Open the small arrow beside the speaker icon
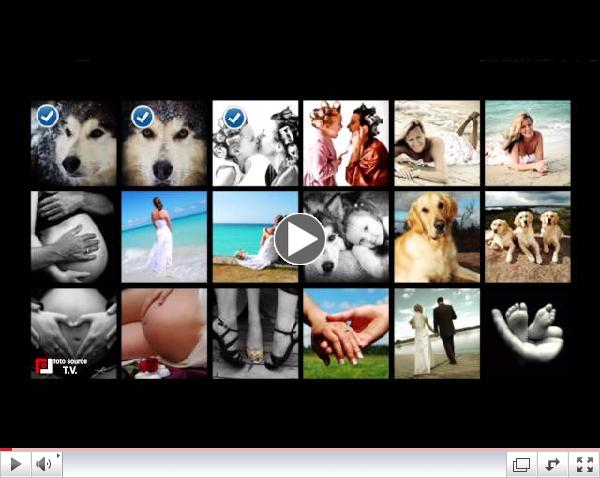600x478 pixels. click(x=59, y=455)
